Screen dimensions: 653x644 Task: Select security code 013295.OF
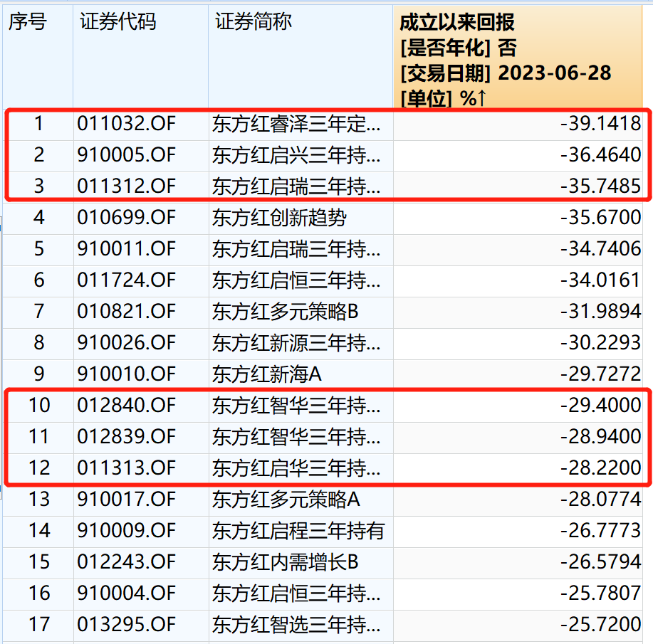point(127,625)
